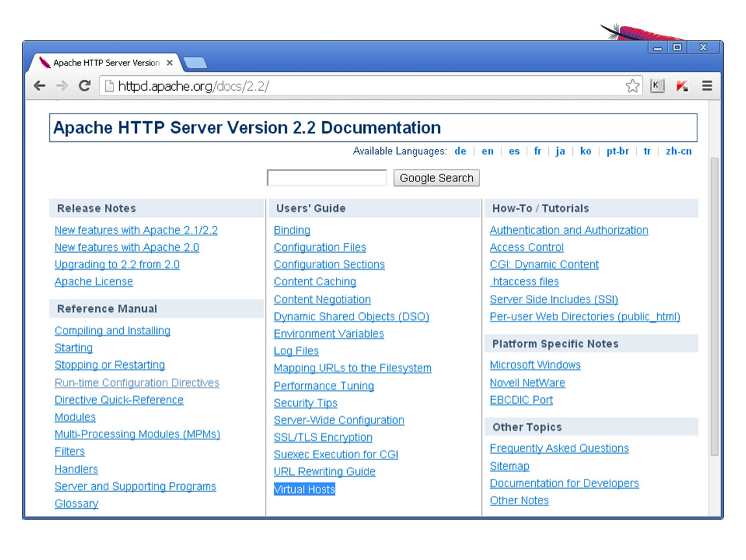The image size is (746, 560).
Task: Go to Compiling and Installing page
Action: point(112,331)
